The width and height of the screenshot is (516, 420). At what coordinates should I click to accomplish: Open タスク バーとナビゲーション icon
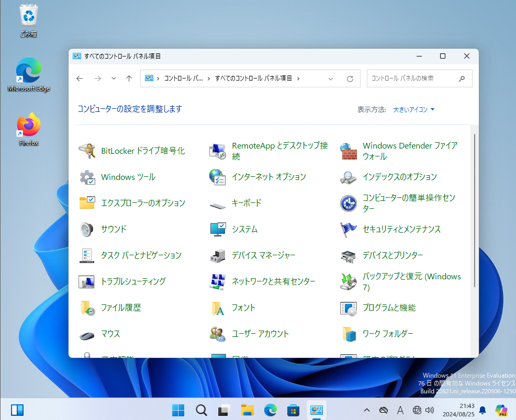[x=87, y=255]
